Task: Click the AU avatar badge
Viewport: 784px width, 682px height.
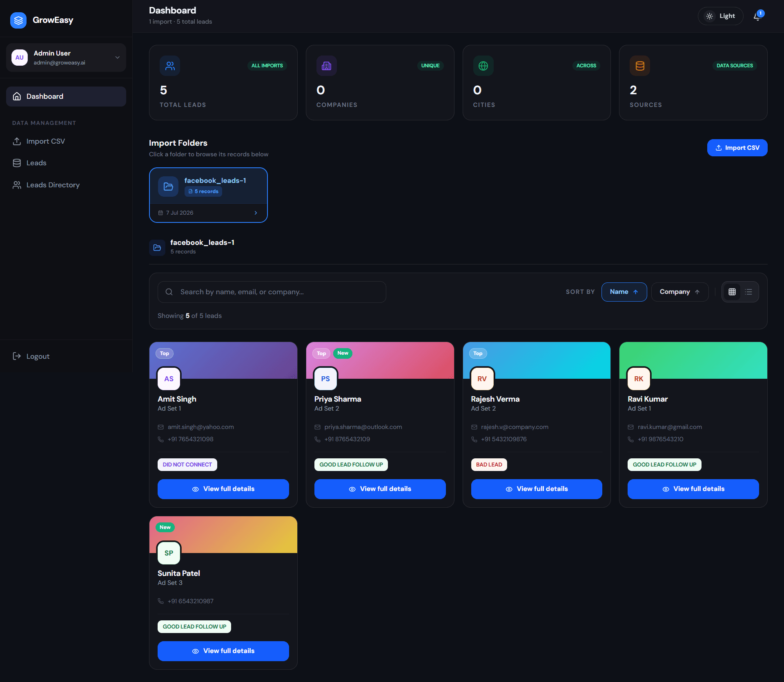Action: (19, 58)
